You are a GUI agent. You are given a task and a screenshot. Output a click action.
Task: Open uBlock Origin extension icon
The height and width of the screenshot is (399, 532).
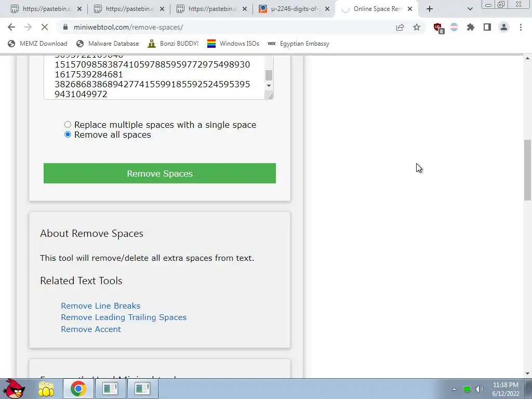click(x=438, y=28)
